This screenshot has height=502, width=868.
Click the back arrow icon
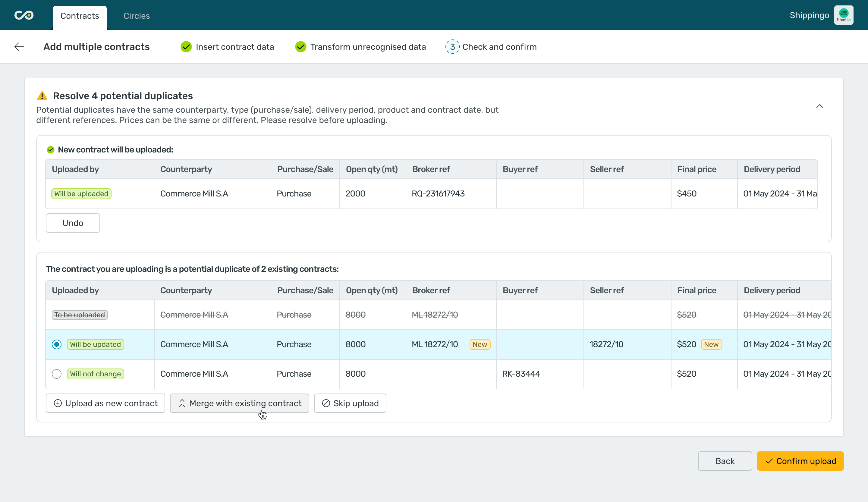(x=19, y=47)
